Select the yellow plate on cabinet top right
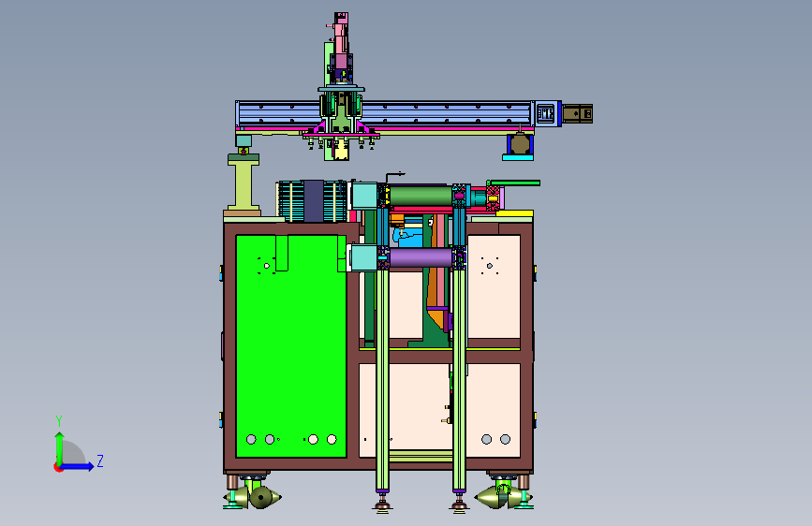This screenshot has width=812, height=526. click(x=515, y=213)
